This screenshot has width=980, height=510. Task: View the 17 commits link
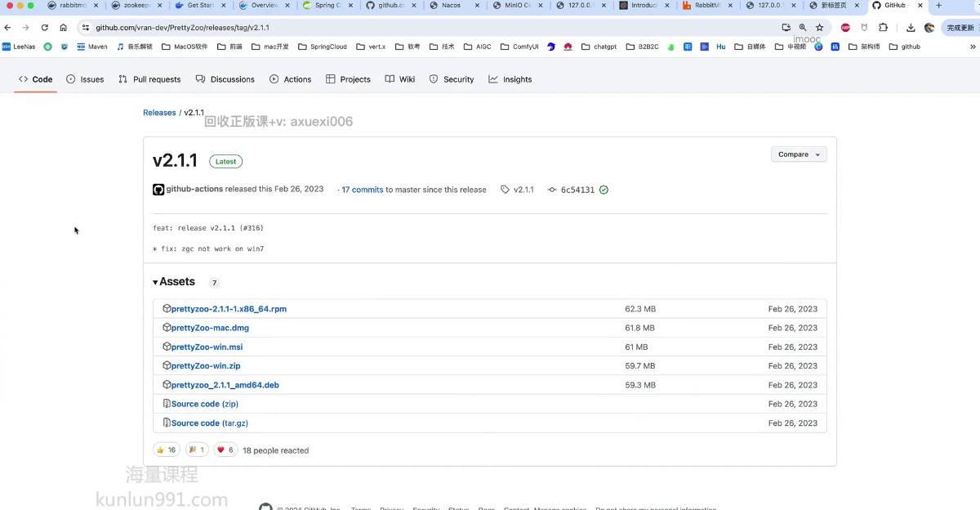point(363,190)
